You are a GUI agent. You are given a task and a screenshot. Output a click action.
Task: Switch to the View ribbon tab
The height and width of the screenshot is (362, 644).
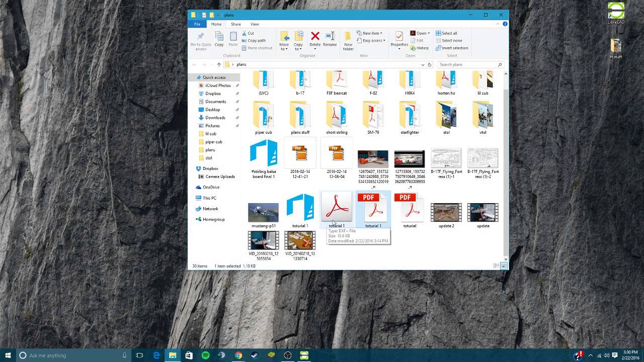tap(255, 24)
